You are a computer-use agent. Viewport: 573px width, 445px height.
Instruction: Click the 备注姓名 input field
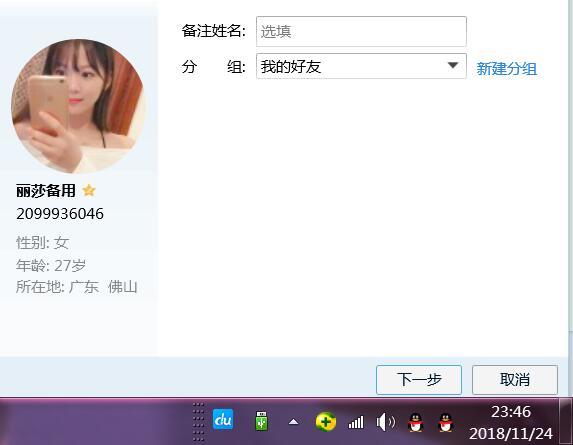tap(361, 31)
